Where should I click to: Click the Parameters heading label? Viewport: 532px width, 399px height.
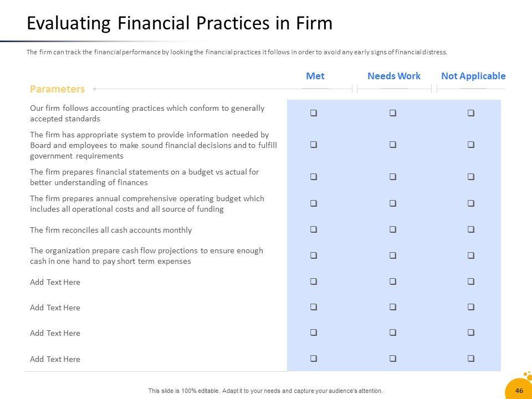(57, 89)
